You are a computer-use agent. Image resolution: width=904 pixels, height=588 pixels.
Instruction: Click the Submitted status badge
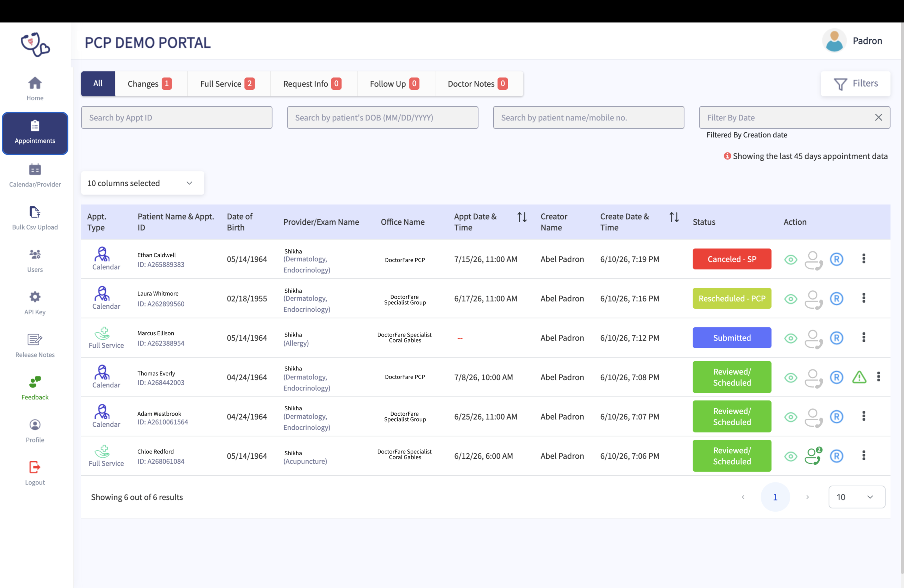732,338
